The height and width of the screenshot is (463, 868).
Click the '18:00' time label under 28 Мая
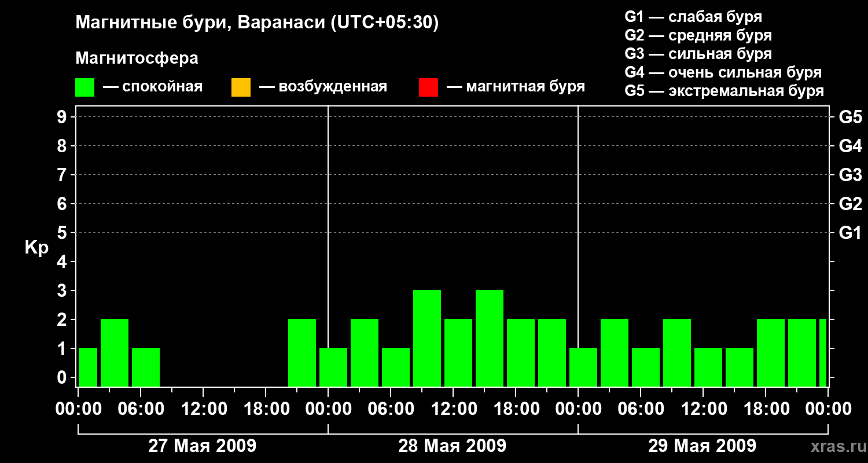tap(516, 409)
